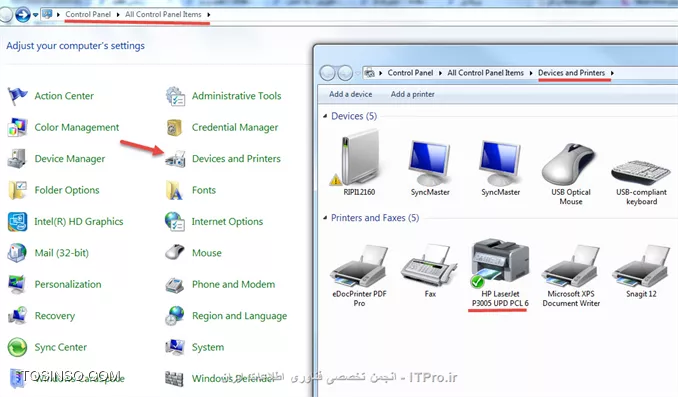Open the Mail (32-bit) icon
This screenshot has height=397, width=678.
tap(17, 253)
